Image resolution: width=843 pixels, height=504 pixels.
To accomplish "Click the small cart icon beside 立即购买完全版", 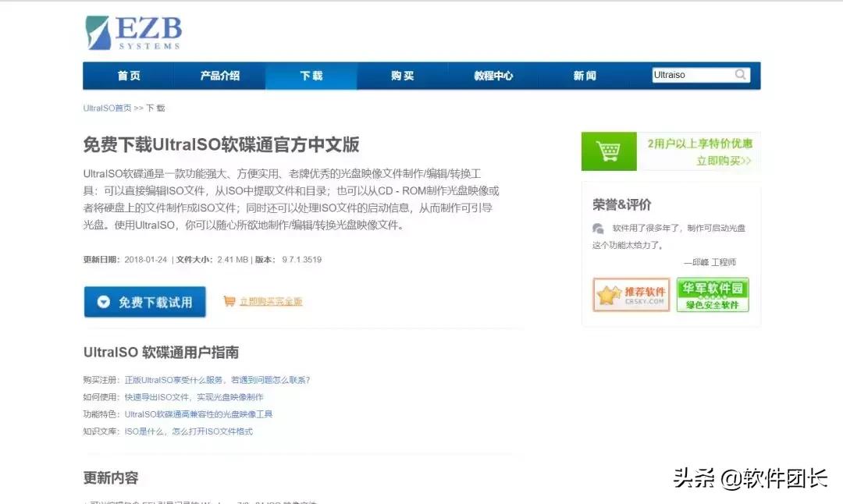I will coord(229,300).
